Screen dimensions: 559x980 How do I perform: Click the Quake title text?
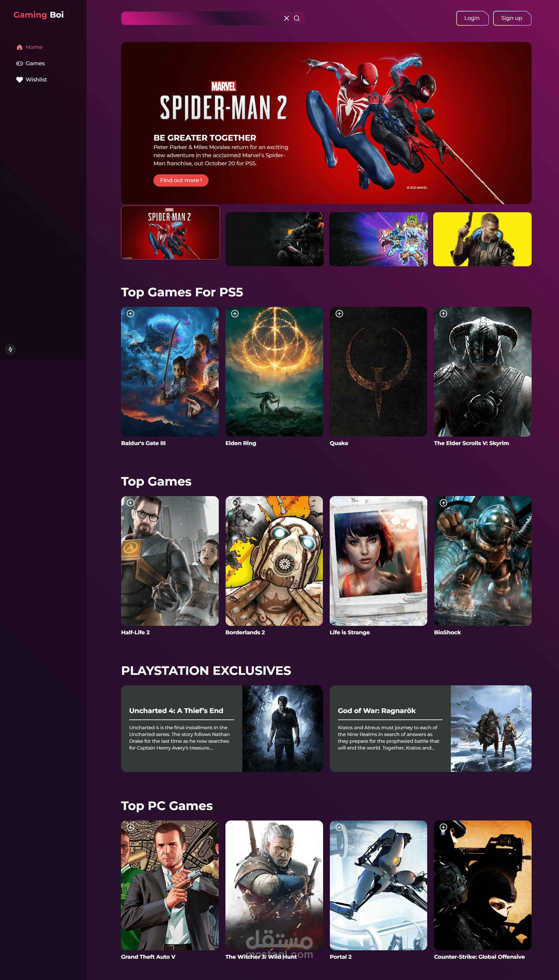click(339, 443)
